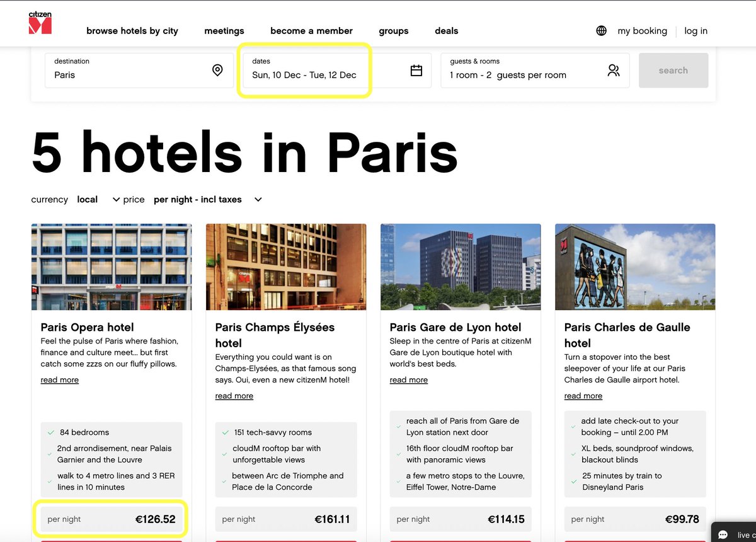The image size is (756, 542).
Task: Open the Paris Opera hotel photo
Action: 112,267
